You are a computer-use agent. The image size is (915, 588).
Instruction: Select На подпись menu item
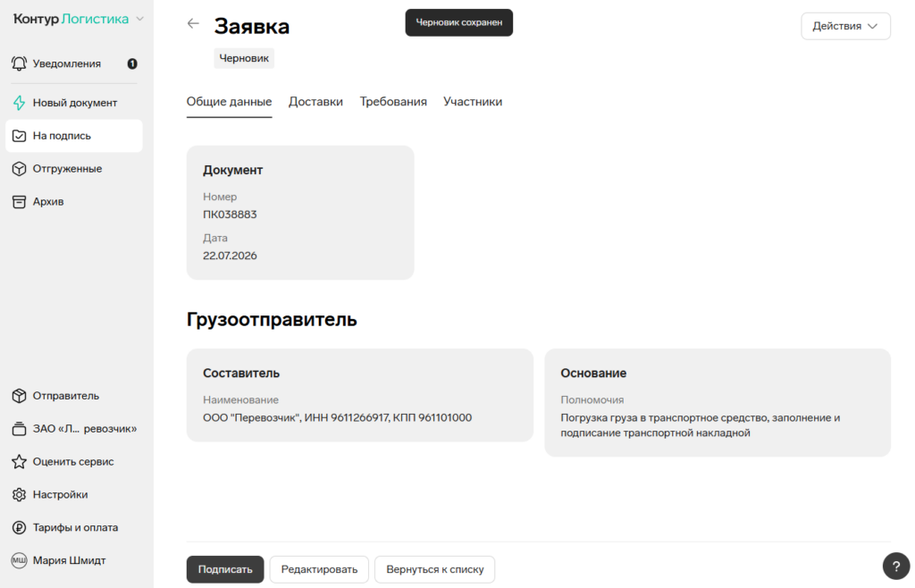tap(74, 136)
